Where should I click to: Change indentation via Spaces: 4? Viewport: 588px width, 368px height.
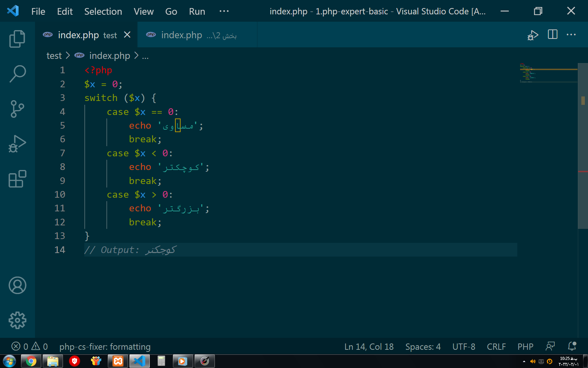pyautogui.click(x=423, y=347)
